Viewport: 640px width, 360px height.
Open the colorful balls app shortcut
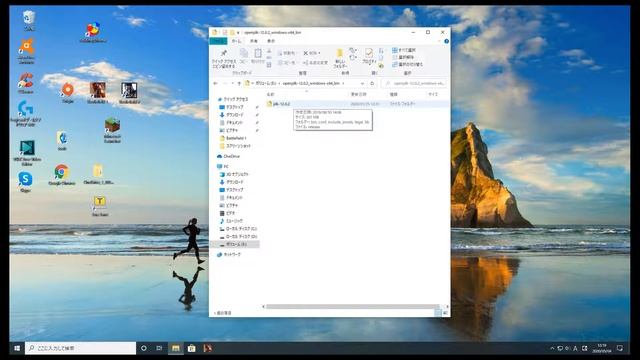(93, 32)
